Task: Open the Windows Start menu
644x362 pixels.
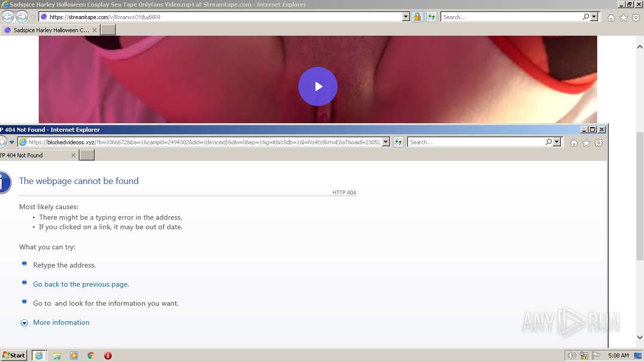Action: point(14,355)
